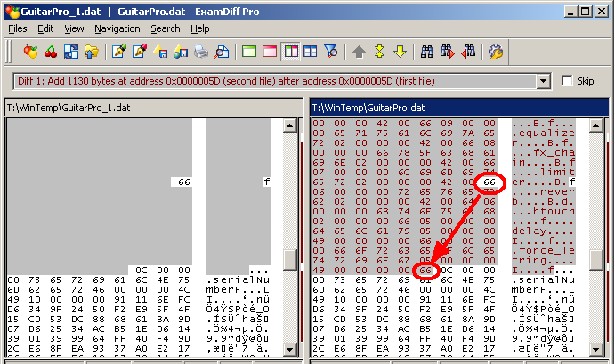
Task: Click the open folder with arrow icon
Action: coord(91,52)
